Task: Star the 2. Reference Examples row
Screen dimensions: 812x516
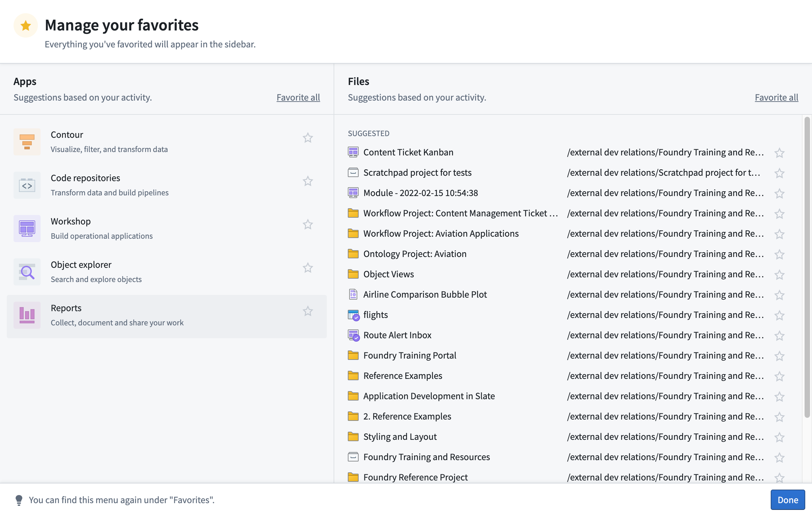Action: point(780,417)
